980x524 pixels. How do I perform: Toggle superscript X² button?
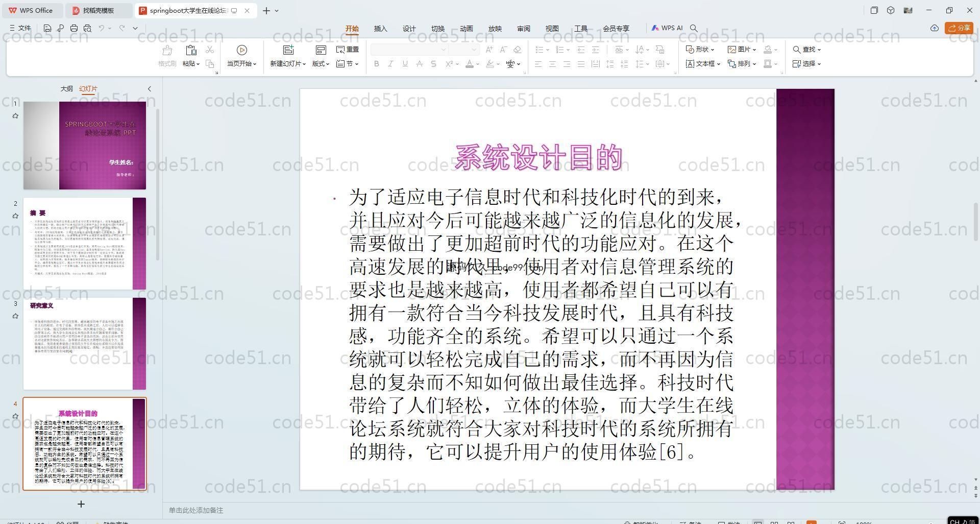pyautogui.click(x=449, y=64)
